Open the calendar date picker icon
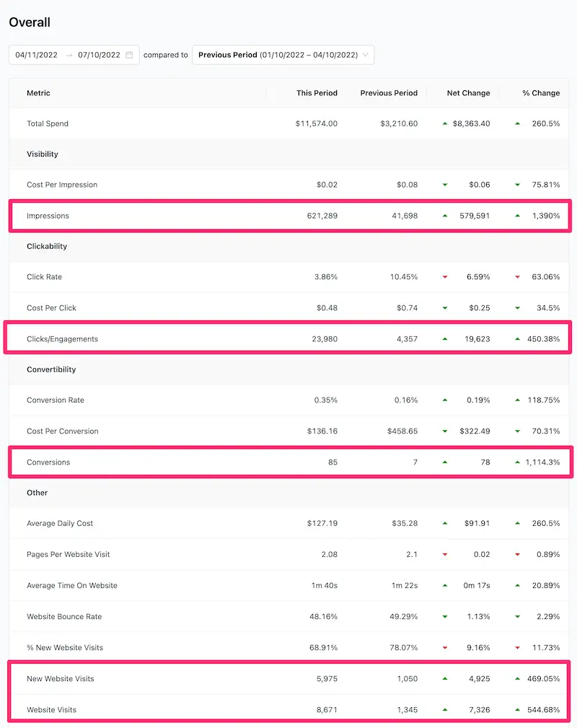The image size is (577, 728). [131, 54]
